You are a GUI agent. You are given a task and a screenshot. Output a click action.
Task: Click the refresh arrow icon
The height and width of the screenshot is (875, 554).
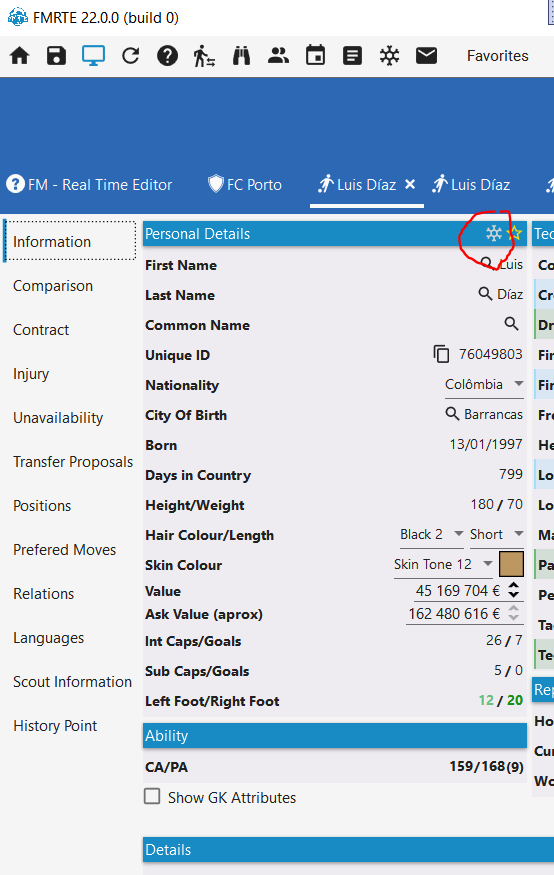click(x=131, y=56)
